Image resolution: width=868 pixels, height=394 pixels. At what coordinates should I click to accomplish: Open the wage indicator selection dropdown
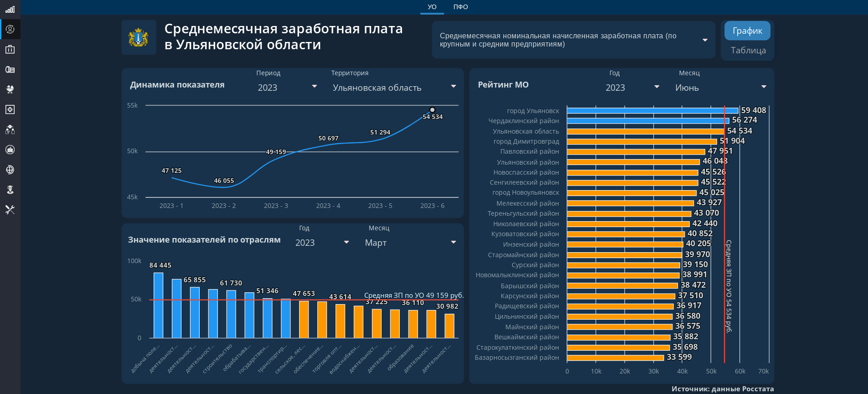tap(573, 40)
